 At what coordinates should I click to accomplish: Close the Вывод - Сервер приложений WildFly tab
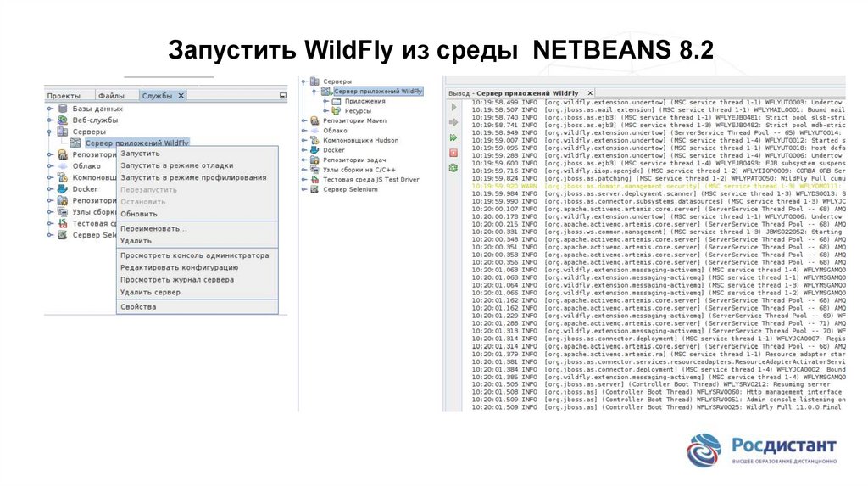[590, 93]
